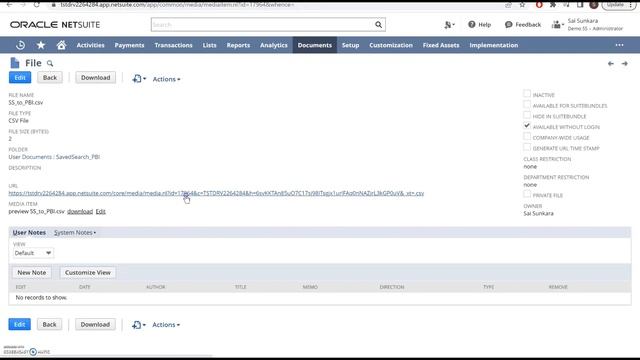Image resolution: width=640 pixels, height=360 pixels.
Task: Open the Lists menu
Action: pos(210,45)
